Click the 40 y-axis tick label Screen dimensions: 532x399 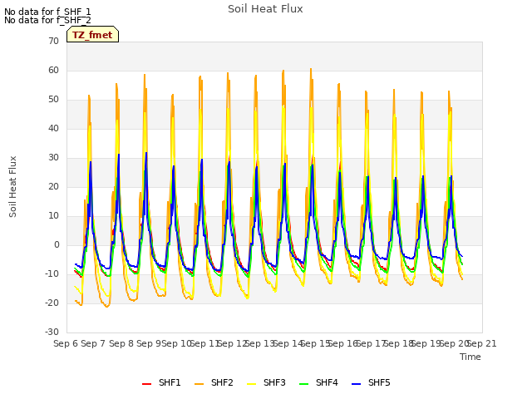tap(53, 128)
